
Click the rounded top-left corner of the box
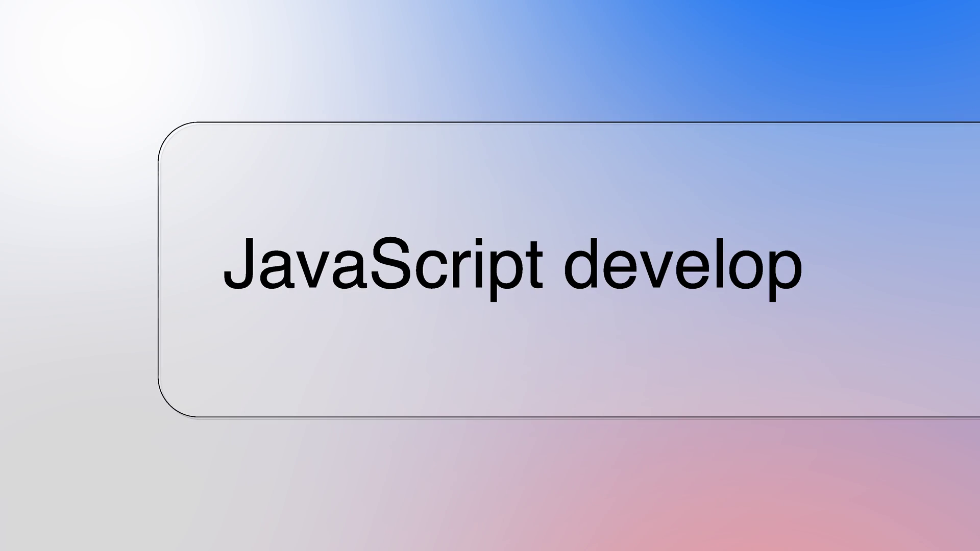click(x=169, y=134)
